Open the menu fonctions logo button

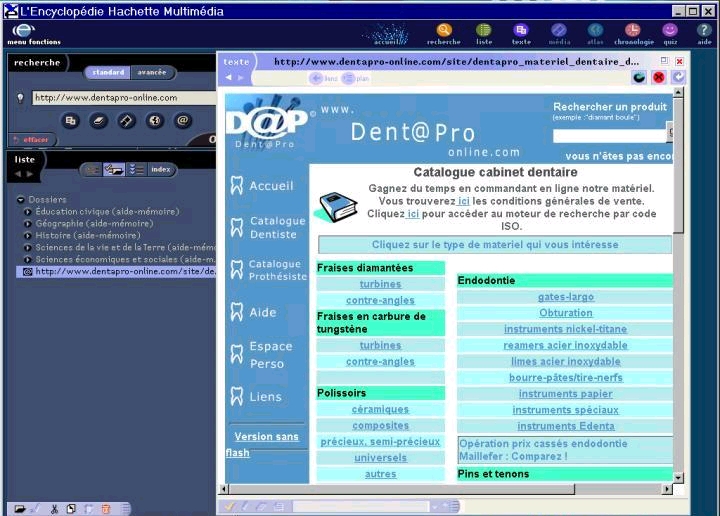[x=24, y=31]
